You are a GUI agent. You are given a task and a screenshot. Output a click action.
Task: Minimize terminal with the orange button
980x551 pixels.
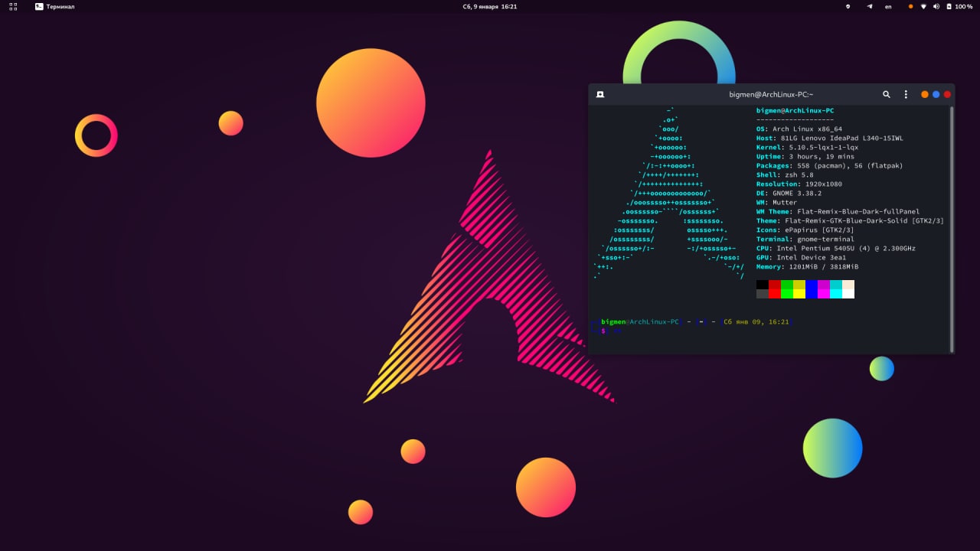click(925, 94)
